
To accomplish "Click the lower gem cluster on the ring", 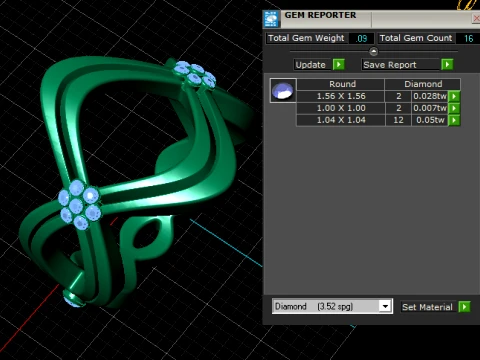I will 80,205.
